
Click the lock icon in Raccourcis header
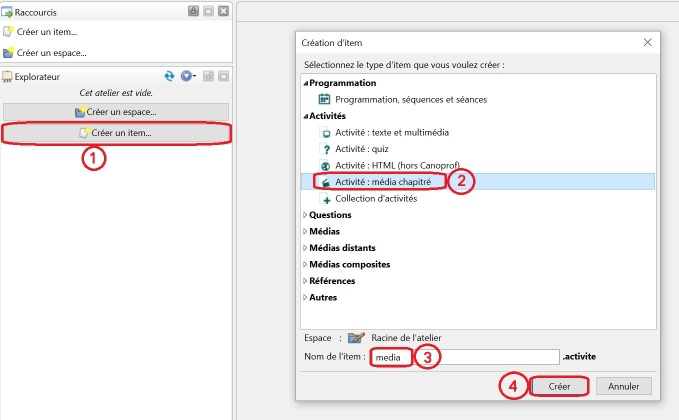[192, 11]
